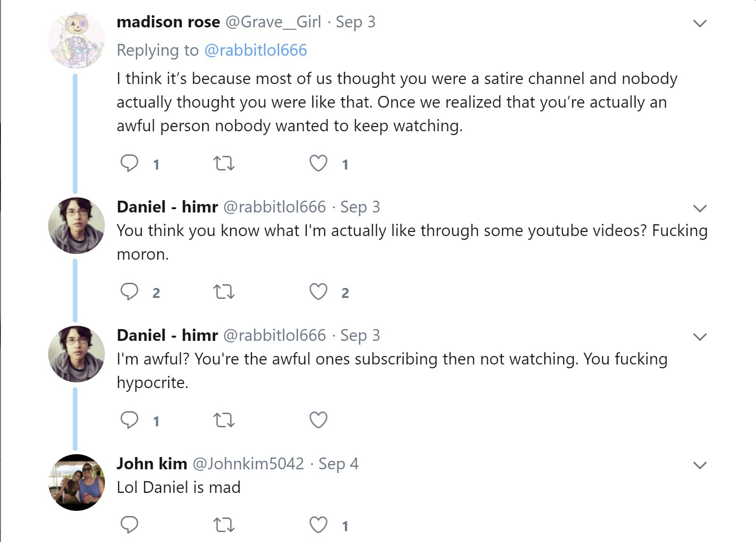Reply to John kim's tweet
The height and width of the screenshot is (542, 756).
coord(129,525)
